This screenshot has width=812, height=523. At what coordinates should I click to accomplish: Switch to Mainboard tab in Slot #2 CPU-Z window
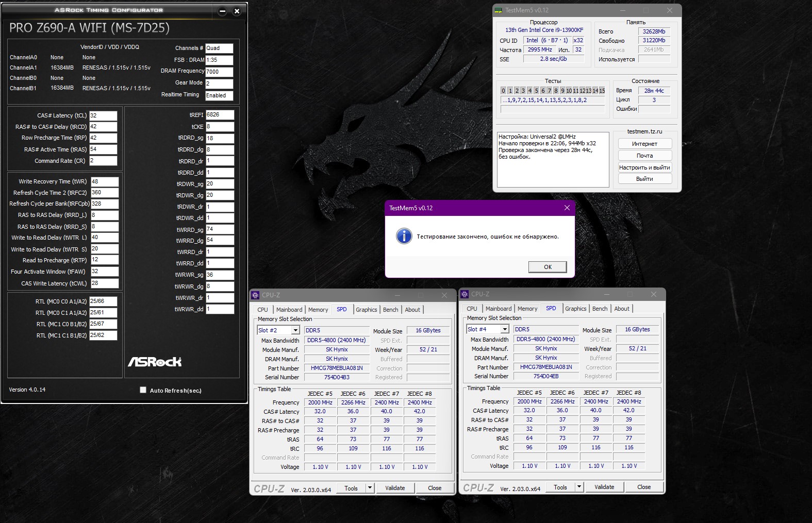click(x=289, y=310)
